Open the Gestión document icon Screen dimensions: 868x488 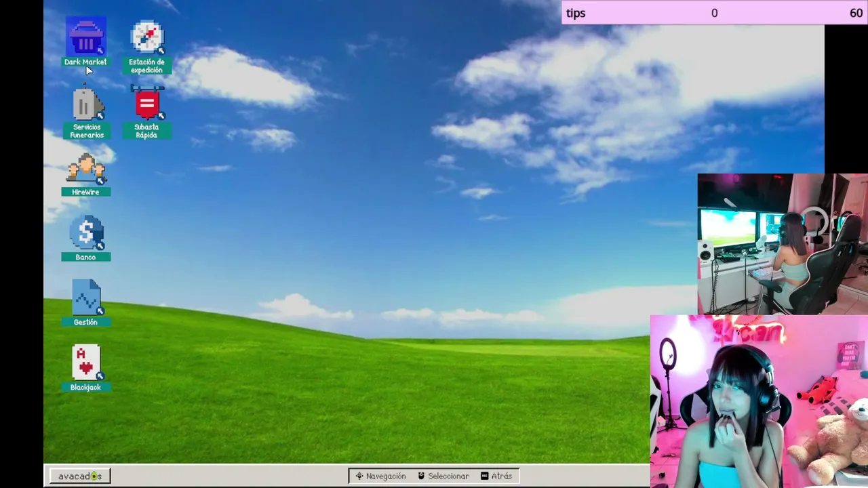(x=86, y=298)
